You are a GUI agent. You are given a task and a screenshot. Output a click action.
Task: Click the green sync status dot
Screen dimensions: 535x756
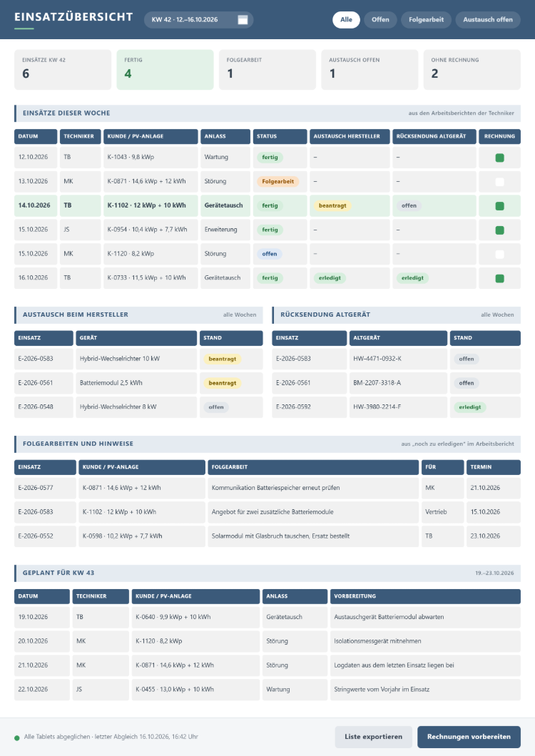click(x=17, y=737)
